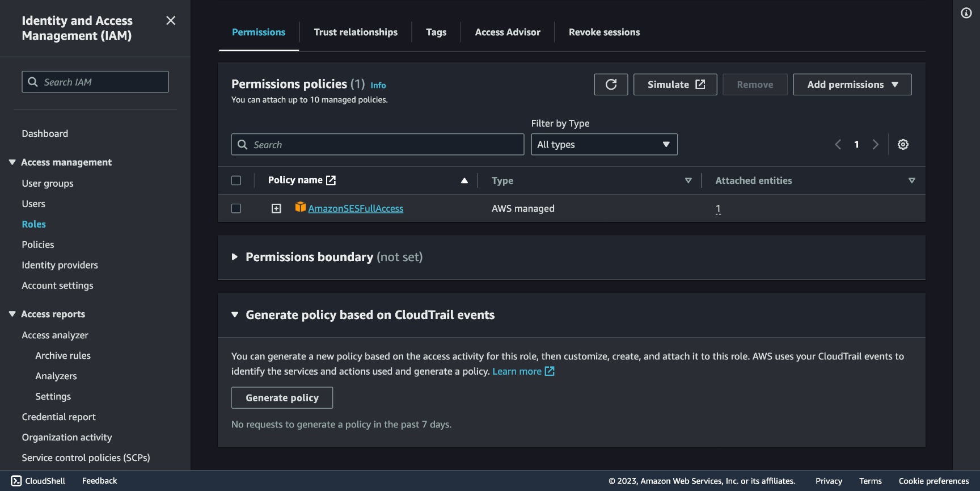Collapse the Access reports nav group

pyautogui.click(x=12, y=314)
